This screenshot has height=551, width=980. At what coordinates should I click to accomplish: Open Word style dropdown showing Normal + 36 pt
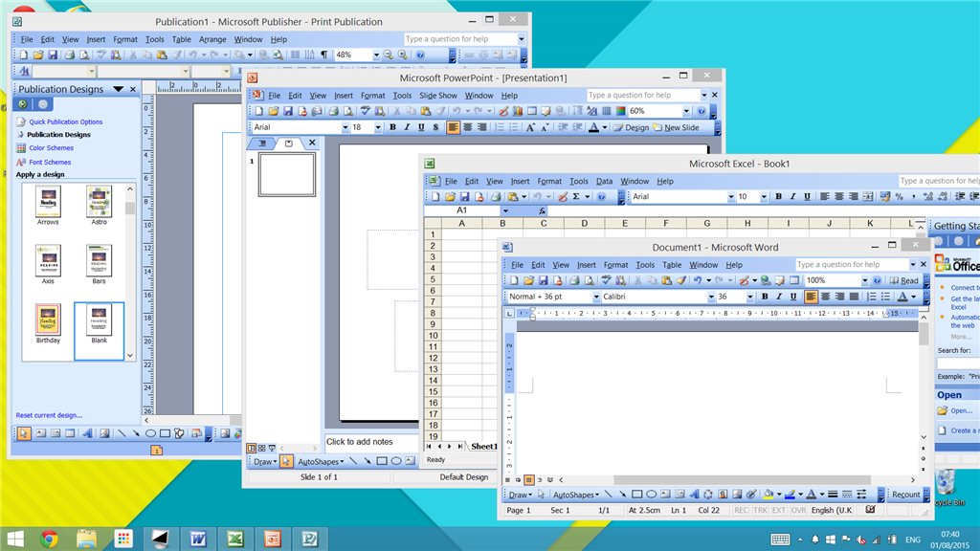(596, 298)
